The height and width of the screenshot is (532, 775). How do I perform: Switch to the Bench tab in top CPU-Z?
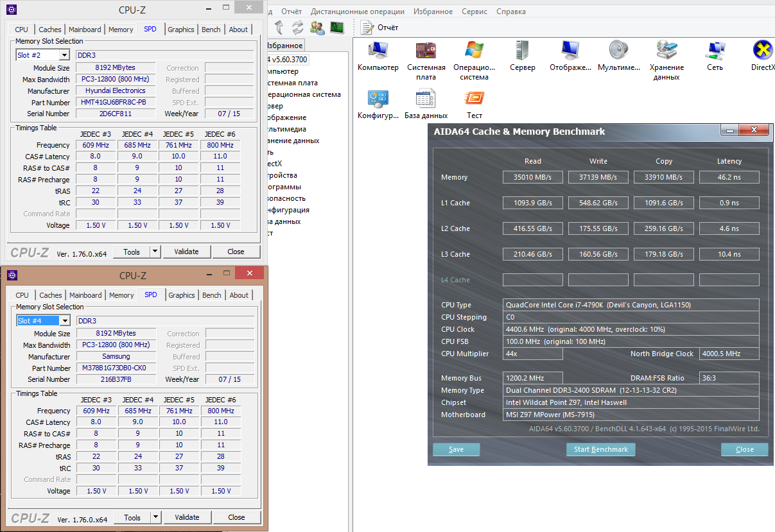(211, 30)
